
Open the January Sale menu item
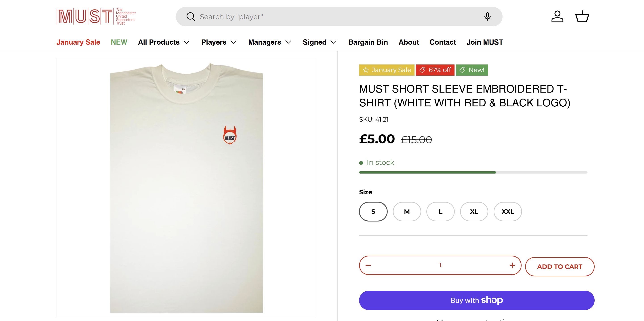(78, 42)
